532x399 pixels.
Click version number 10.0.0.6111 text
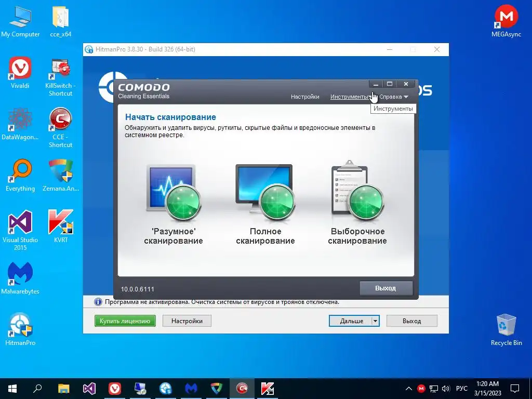pyautogui.click(x=137, y=289)
